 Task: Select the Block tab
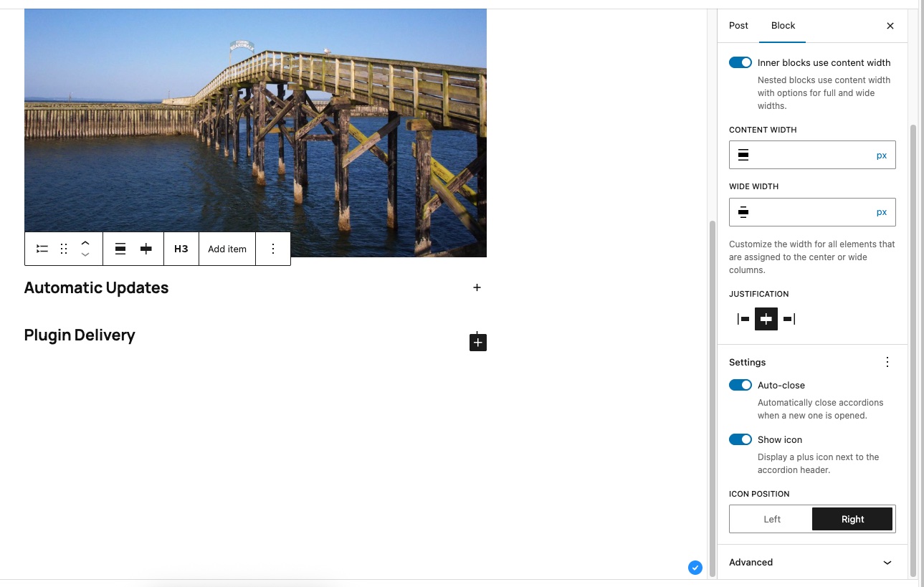783,26
